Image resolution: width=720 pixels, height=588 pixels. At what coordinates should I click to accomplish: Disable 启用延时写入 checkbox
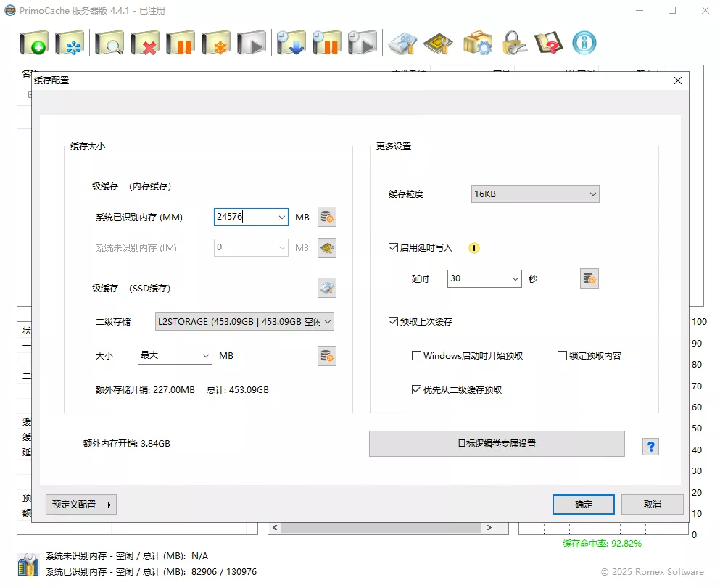point(393,247)
